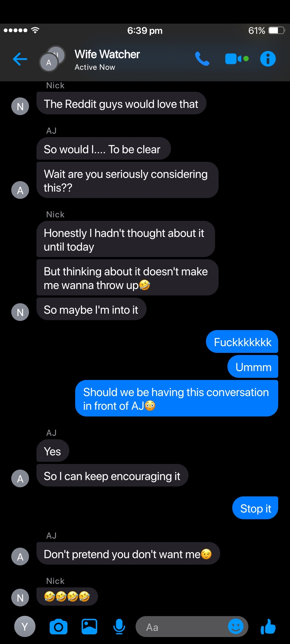Tap Nick's avatar beside laughing emojis
The height and width of the screenshot is (644, 290).
coord(20,598)
